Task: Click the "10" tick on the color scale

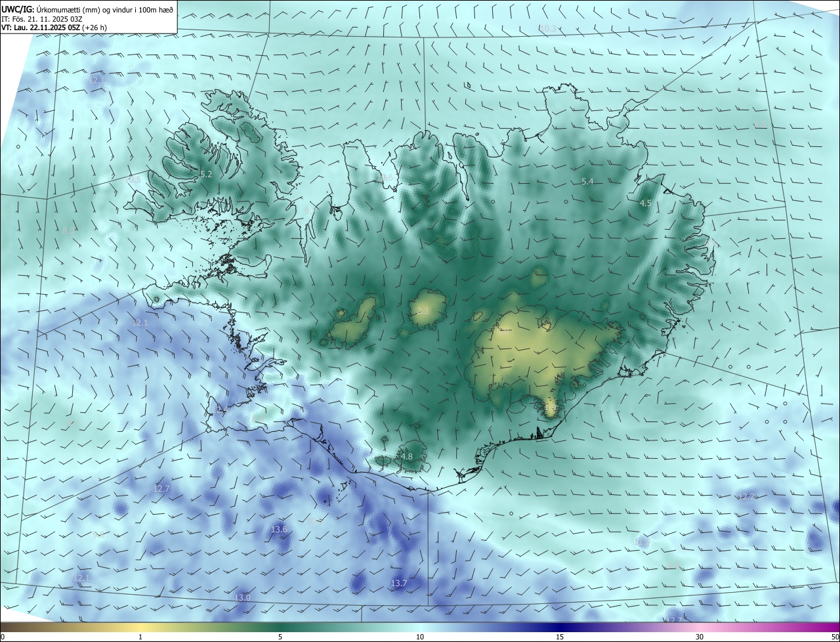Action: tap(420, 637)
